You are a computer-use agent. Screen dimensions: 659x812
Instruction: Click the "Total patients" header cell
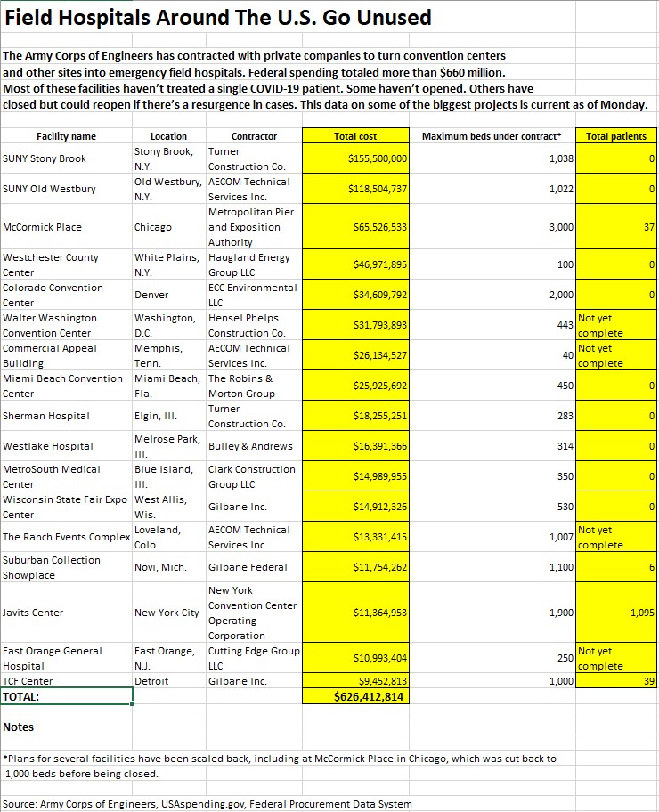[x=616, y=136]
